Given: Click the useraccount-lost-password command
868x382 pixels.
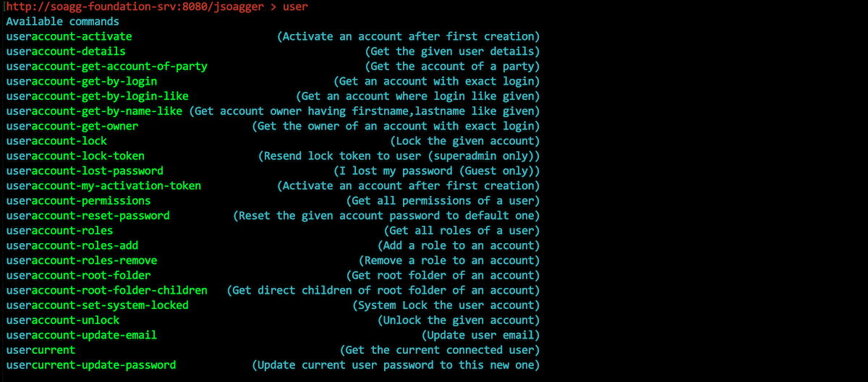Looking at the screenshot, I should click(x=85, y=171).
